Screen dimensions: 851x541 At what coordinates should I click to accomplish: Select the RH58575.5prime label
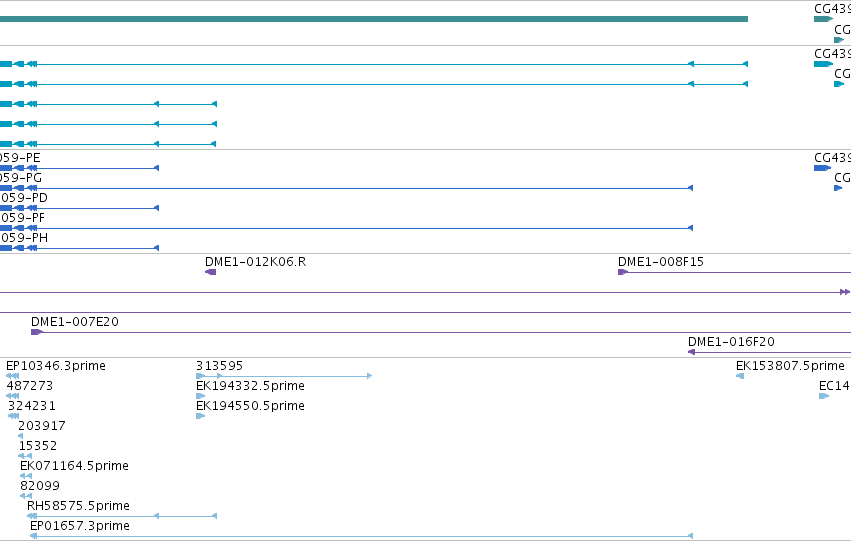[78, 506]
